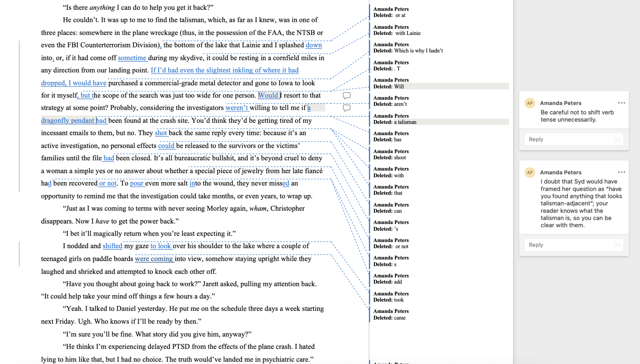Click inserted word "Would" in the document
Image resolution: width=640 pixels, height=364 pixels.
point(268,95)
